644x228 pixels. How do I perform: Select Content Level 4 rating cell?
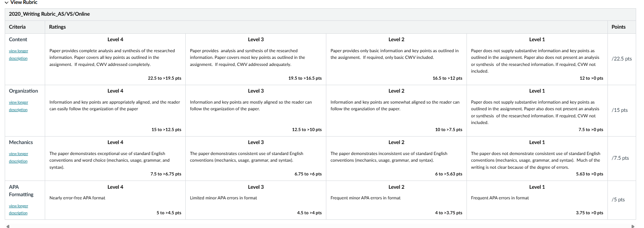tap(115, 59)
